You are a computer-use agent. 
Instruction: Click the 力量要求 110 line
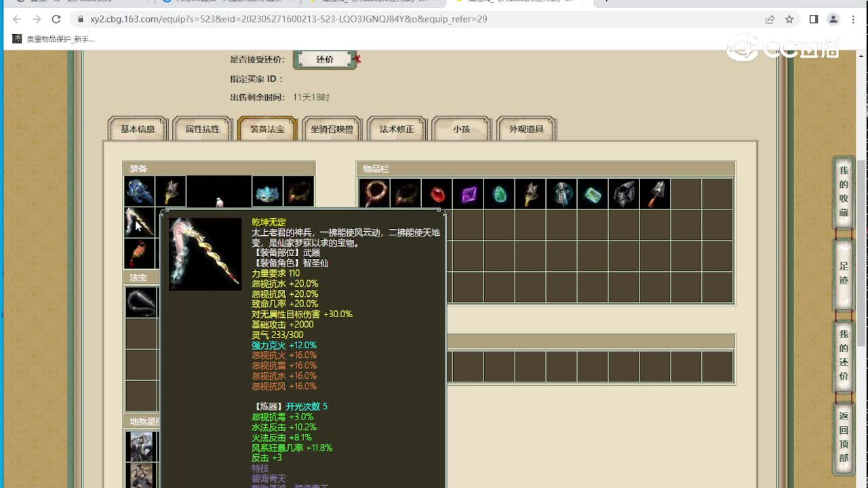coord(275,273)
